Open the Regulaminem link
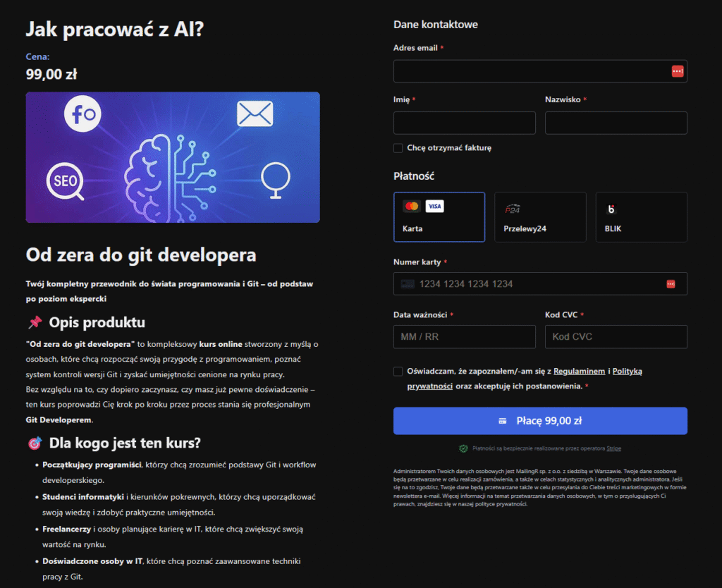Screen dimensions: 722x588 pyautogui.click(x=579, y=371)
